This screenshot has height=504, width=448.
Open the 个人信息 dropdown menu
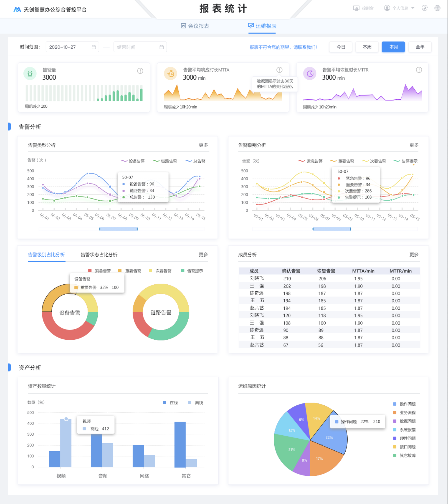(399, 8)
